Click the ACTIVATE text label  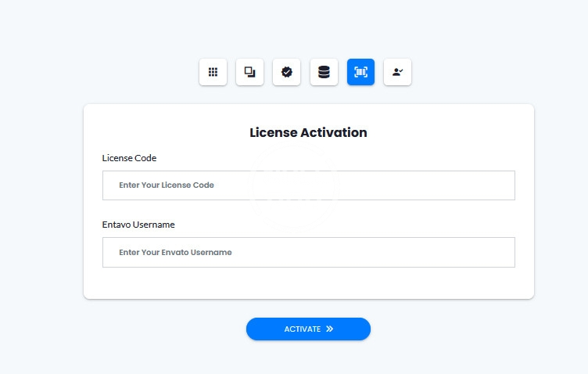[x=302, y=329]
